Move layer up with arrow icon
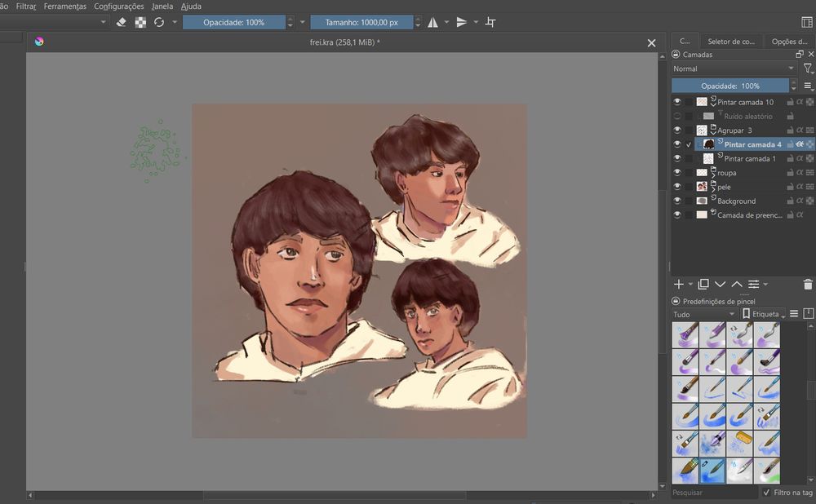 click(x=737, y=285)
